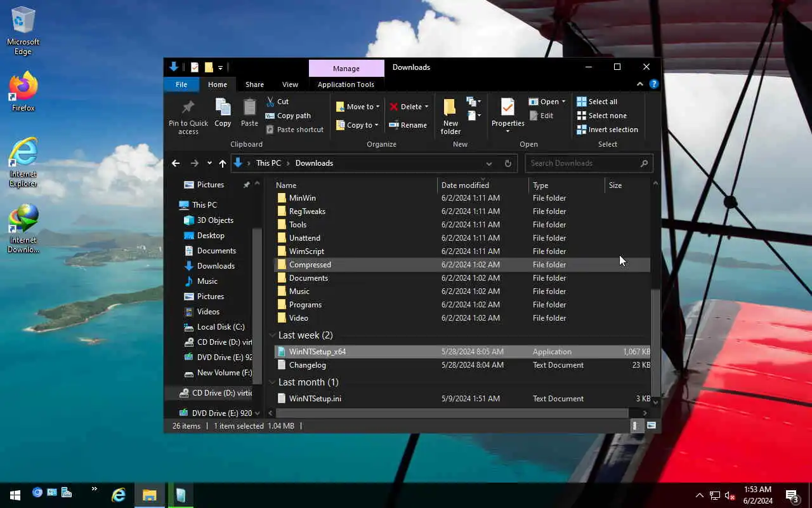
Task: Open the Delete dropdown arrow
Action: [x=426, y=107]
